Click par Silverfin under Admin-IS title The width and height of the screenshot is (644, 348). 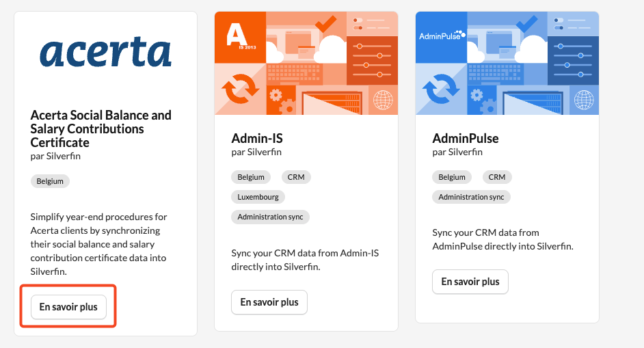click(x=256, y=152)
